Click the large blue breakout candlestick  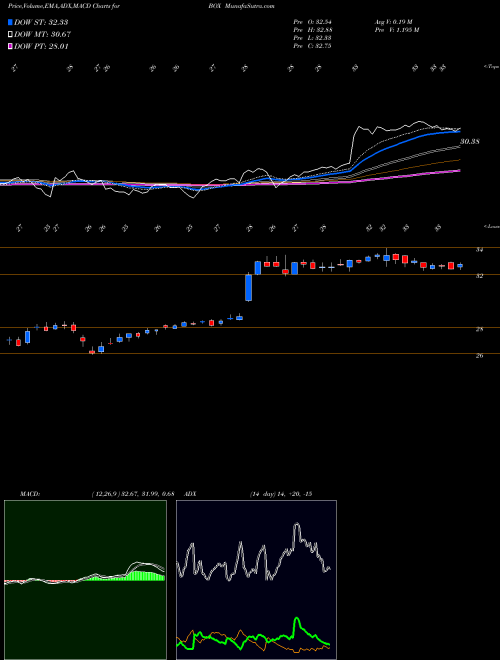click(248, 288)
